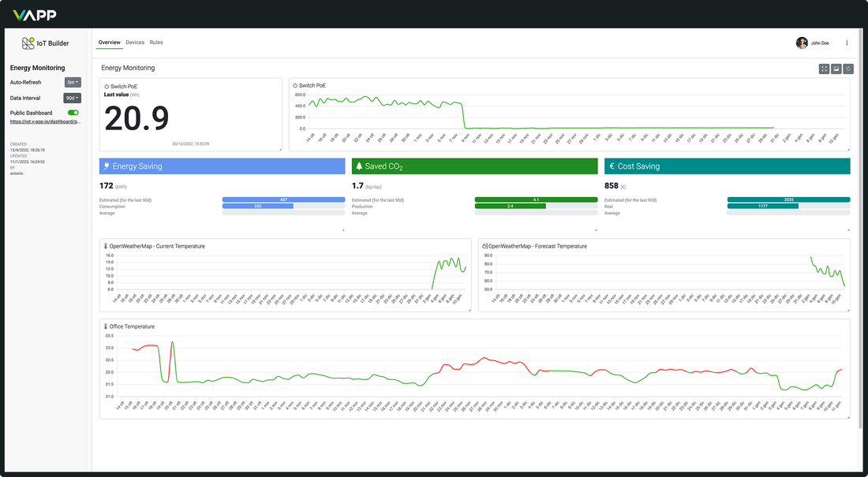
Task: Click the export dashboard image icon
Action: (x=836, y=69)
